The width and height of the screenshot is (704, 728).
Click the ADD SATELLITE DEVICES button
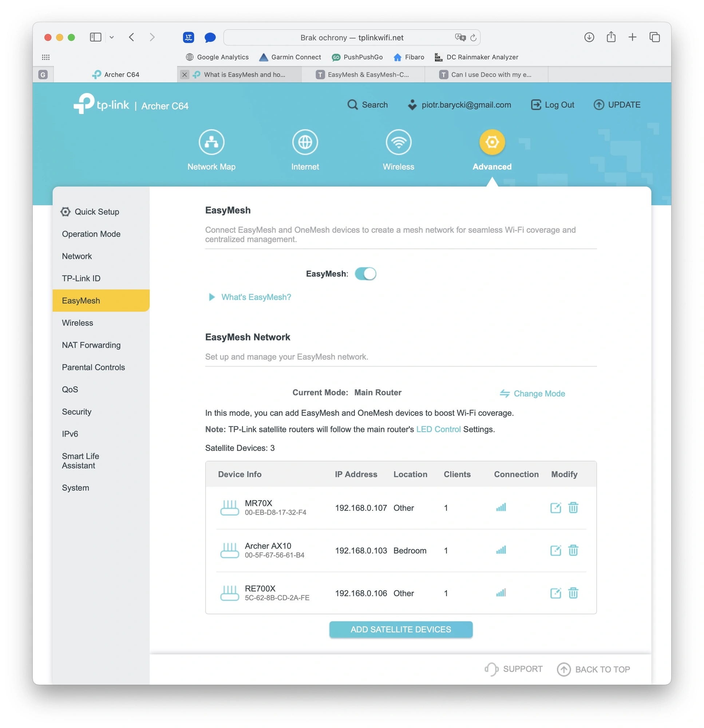click(x=401, y=629)
